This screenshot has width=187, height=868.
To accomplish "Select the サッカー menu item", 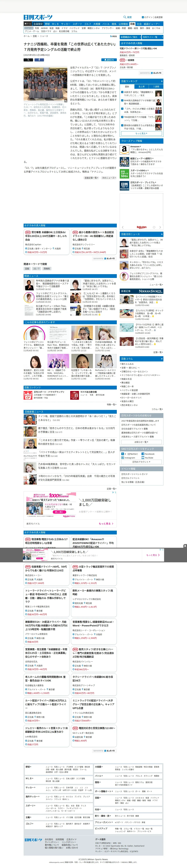I will click(x=66, y=24).
